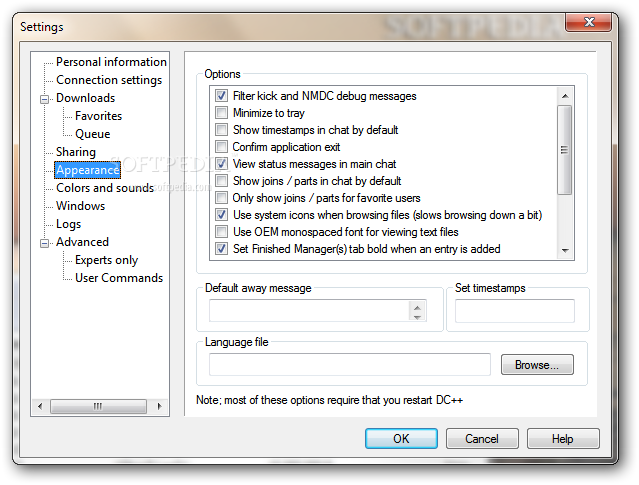Click away message scroll up arrow
The height and width of the screenshot is (485, 639).
pos(417,307)
